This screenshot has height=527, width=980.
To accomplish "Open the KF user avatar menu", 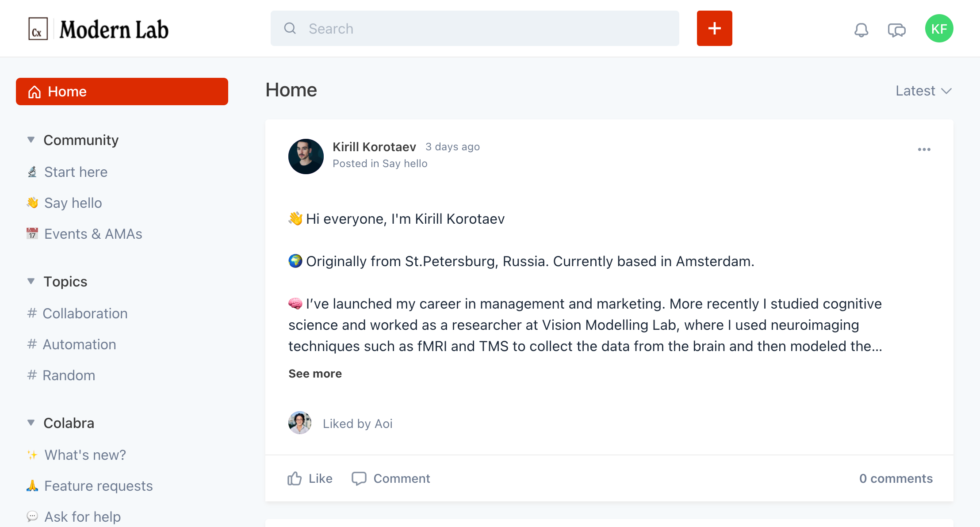I will pos(939,29).
